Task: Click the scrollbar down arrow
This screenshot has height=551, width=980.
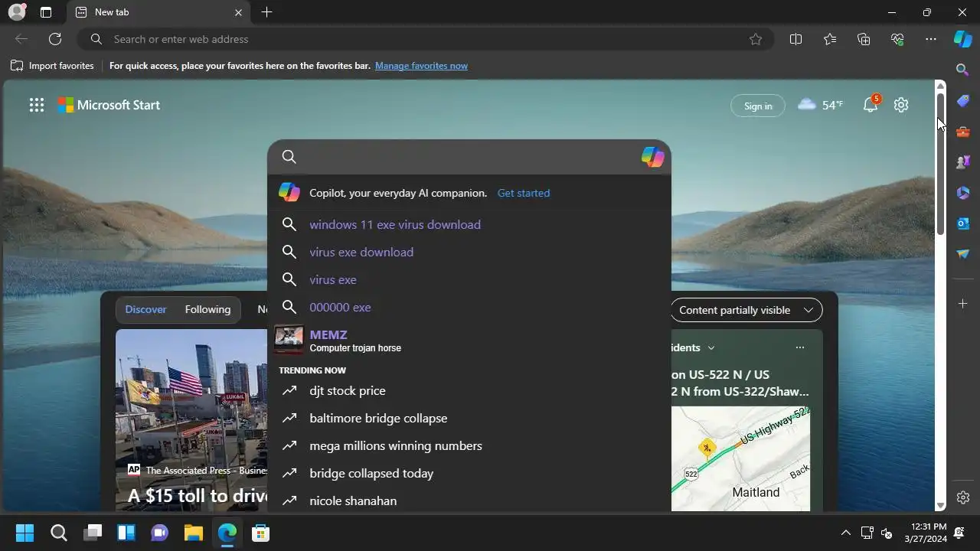Action: [941, 506]
